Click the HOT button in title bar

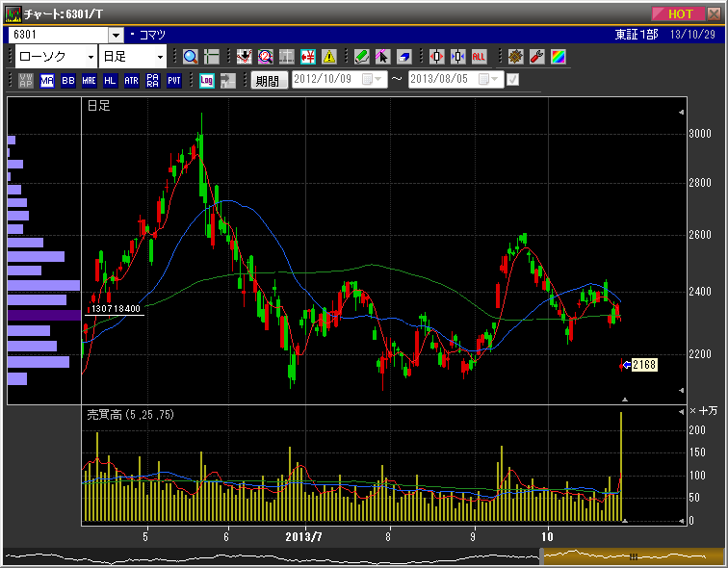(x=681, y=13)
